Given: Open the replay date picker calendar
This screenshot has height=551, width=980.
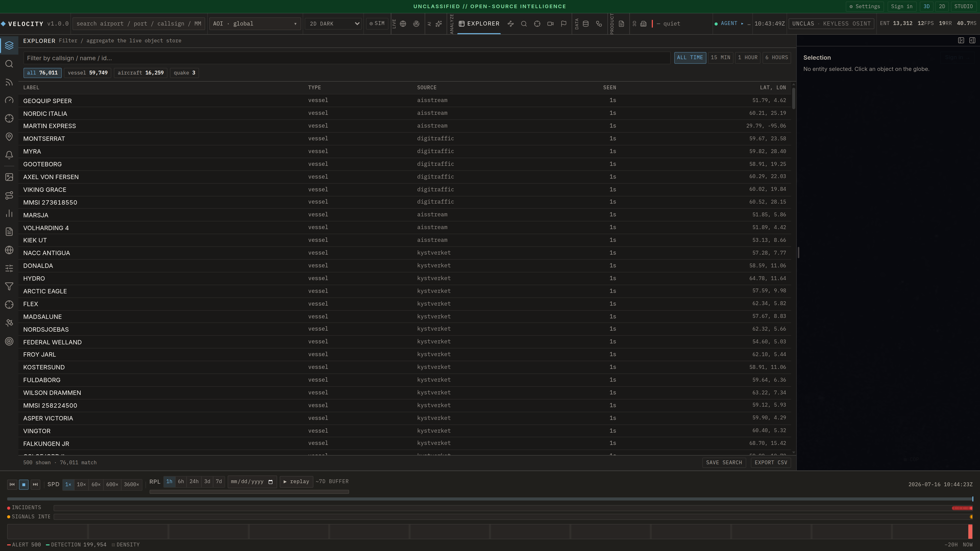Looking at the screenshot, I should click(x=271, y=482).
